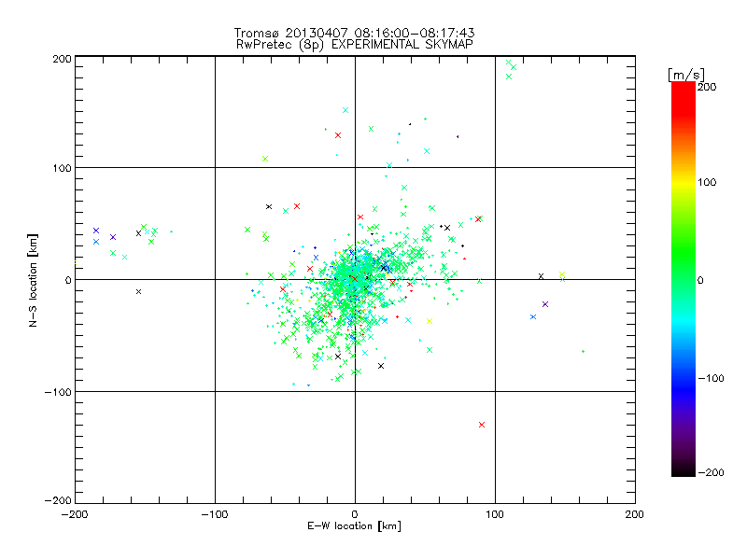Click the red cross in the bottom-right quadrant
This screenshot has height=560, width=747.
(482, 425)
